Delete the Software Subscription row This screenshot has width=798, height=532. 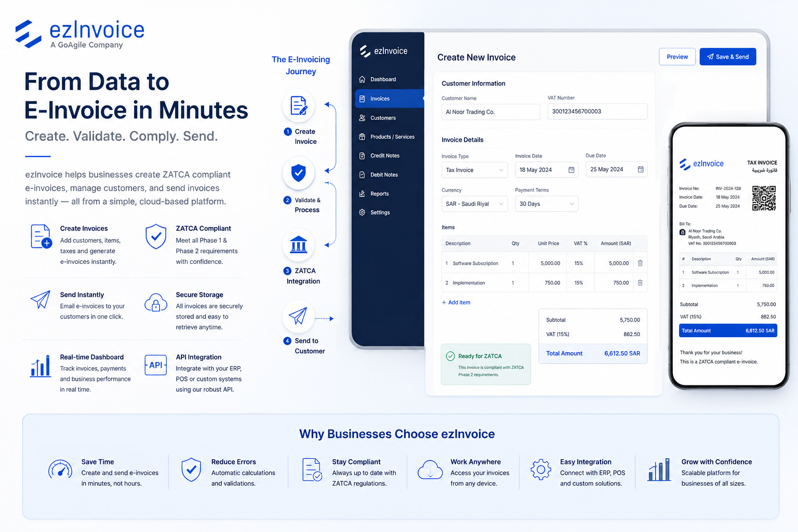(640, 263)
